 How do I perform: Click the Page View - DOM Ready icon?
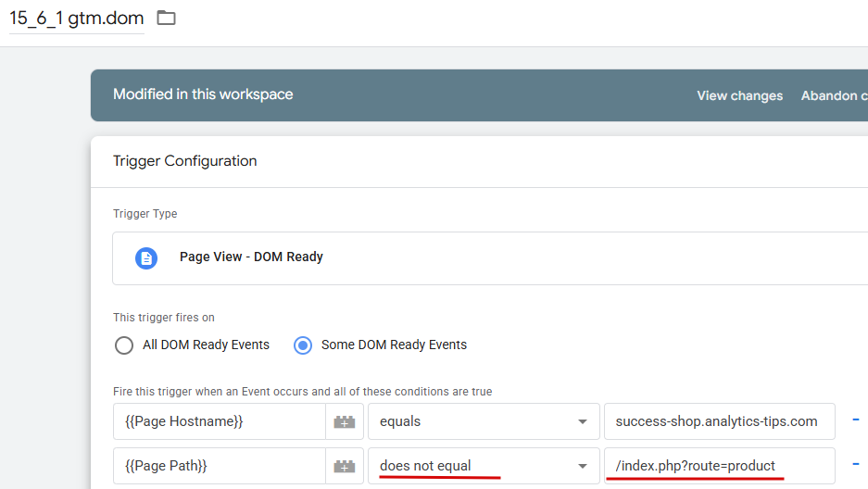(x=146, y=257)
